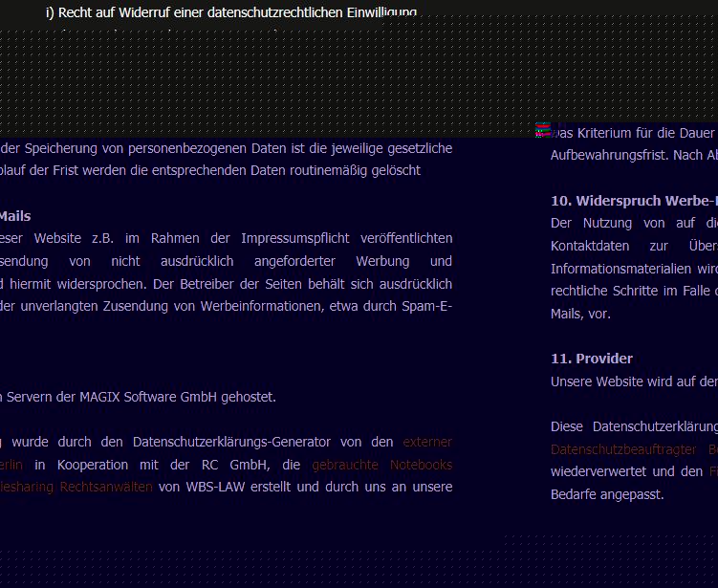Click text 'in Kooperation mit der RC GmbH, die'
The width and height of the screenshot is (718, 588).
coord(167,465)
